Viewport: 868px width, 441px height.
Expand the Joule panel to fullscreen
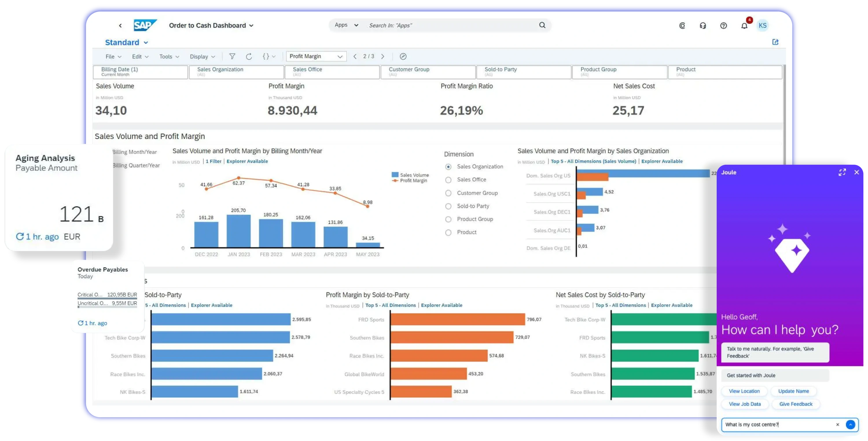(x=842, y=172)
